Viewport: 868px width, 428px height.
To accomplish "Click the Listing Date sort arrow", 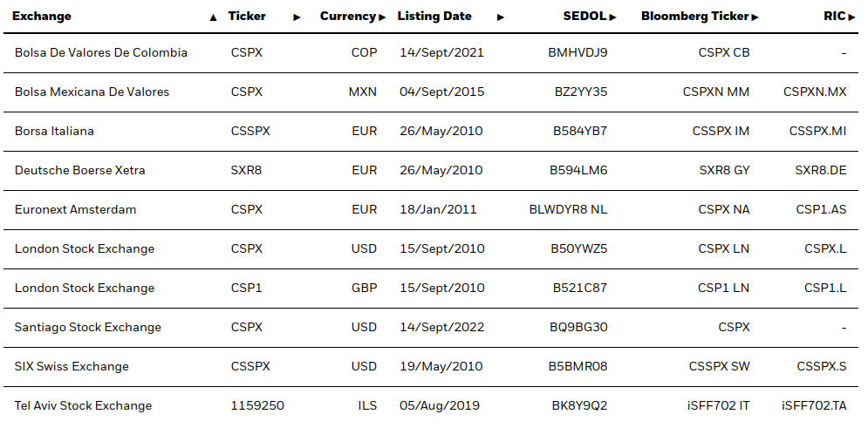I will point(501,17).
